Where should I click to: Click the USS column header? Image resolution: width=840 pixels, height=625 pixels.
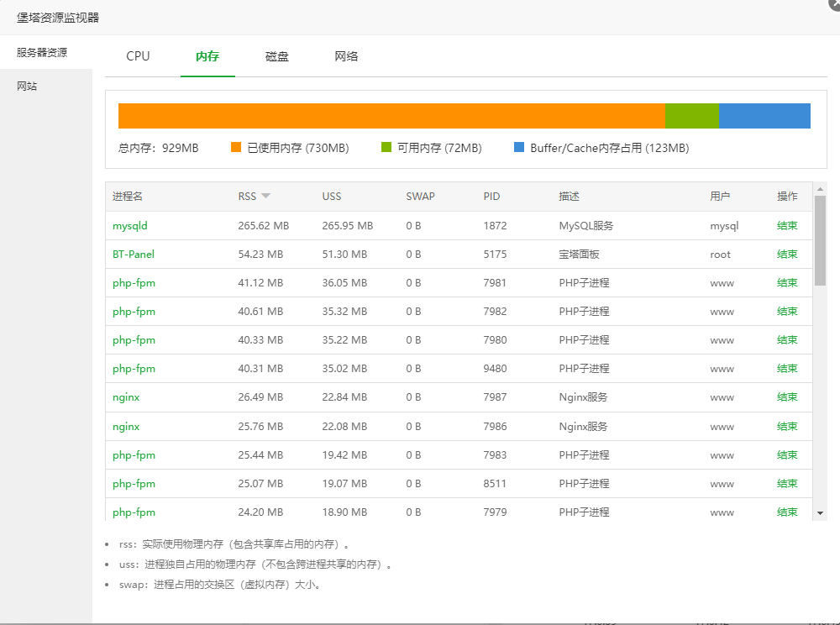coord(332,196)
